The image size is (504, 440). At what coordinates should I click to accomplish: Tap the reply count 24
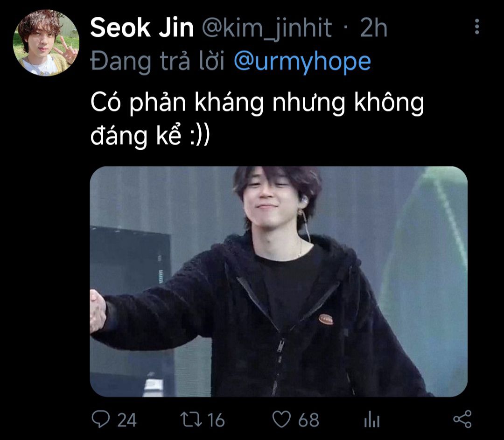126,420
